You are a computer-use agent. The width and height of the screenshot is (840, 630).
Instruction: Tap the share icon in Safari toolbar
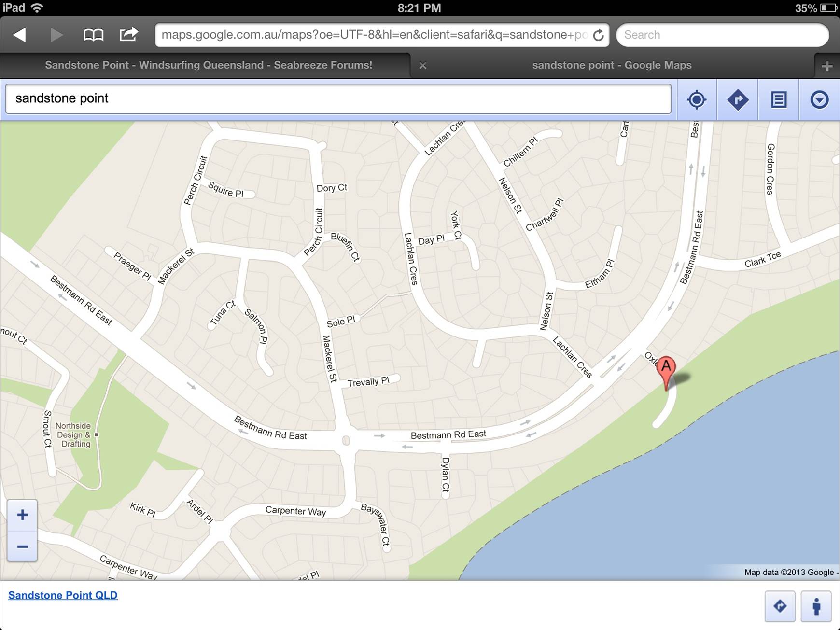(x=128, y=34)
